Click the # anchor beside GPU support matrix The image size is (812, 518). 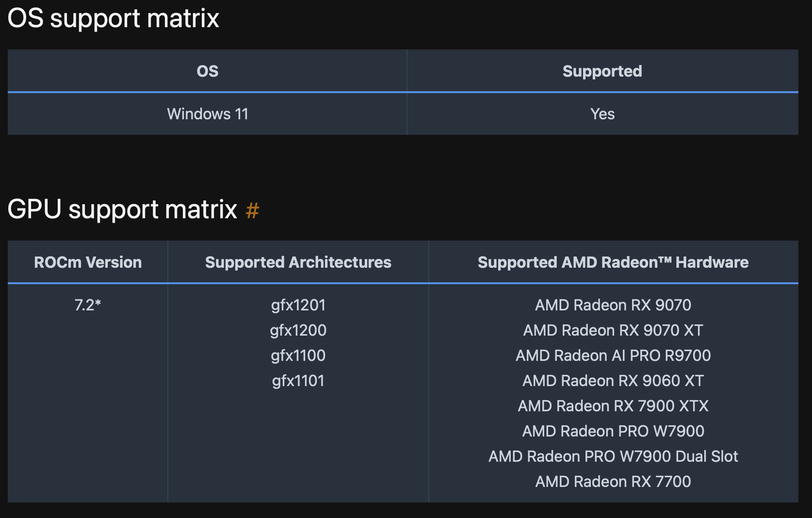pyautogui.click(x=252, y=211)
